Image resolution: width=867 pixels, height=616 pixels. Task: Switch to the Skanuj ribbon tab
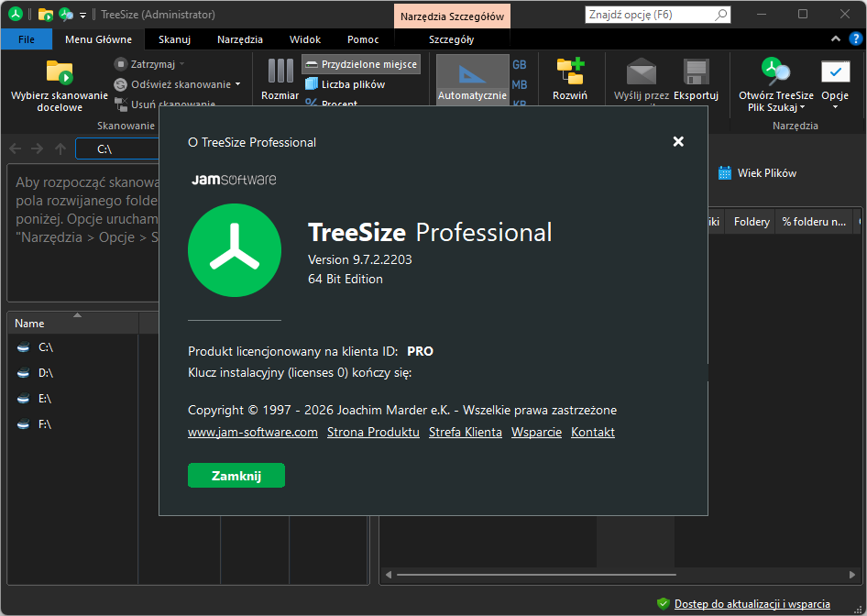click(174, 39)
